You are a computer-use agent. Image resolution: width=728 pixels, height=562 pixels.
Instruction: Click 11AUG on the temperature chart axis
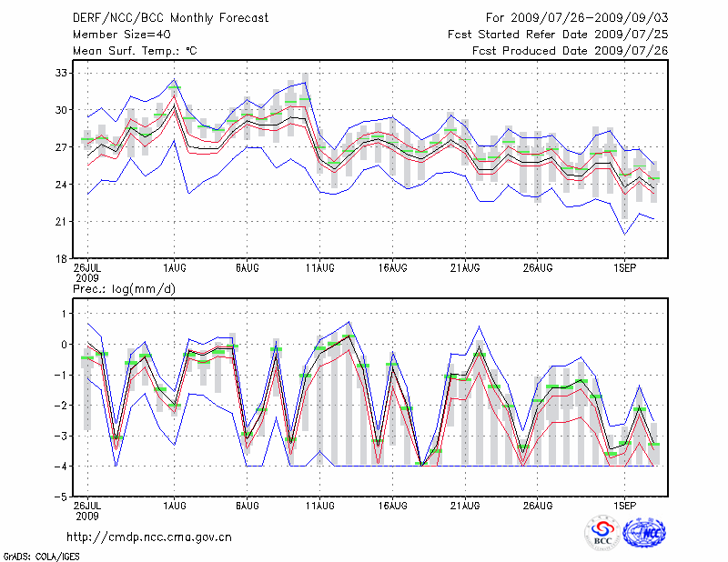[320, 268]
